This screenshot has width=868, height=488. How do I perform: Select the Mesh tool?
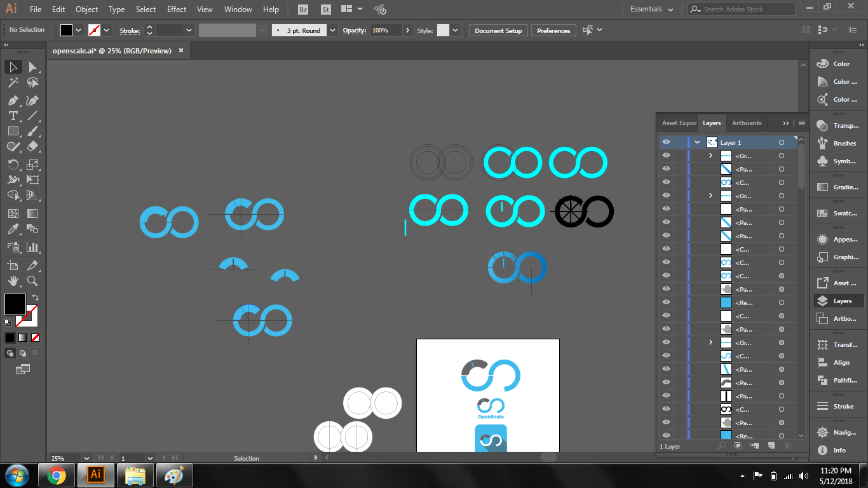click(x=13, y=213)
